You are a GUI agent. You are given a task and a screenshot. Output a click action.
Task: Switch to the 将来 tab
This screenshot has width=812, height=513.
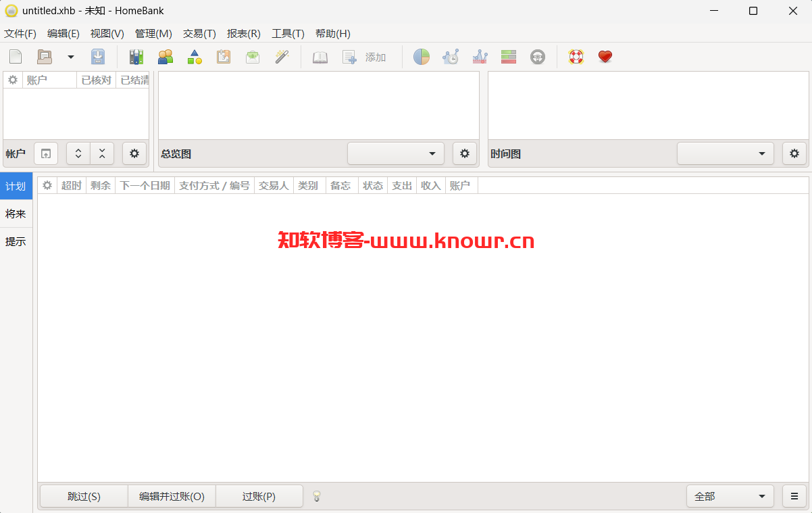coord(16,214)
